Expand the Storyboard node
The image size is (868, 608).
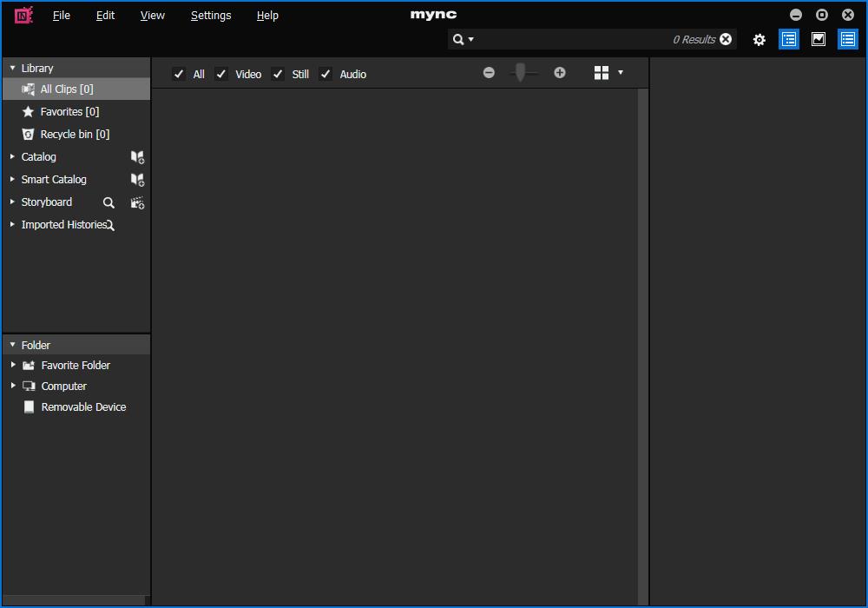coord(12,202)
